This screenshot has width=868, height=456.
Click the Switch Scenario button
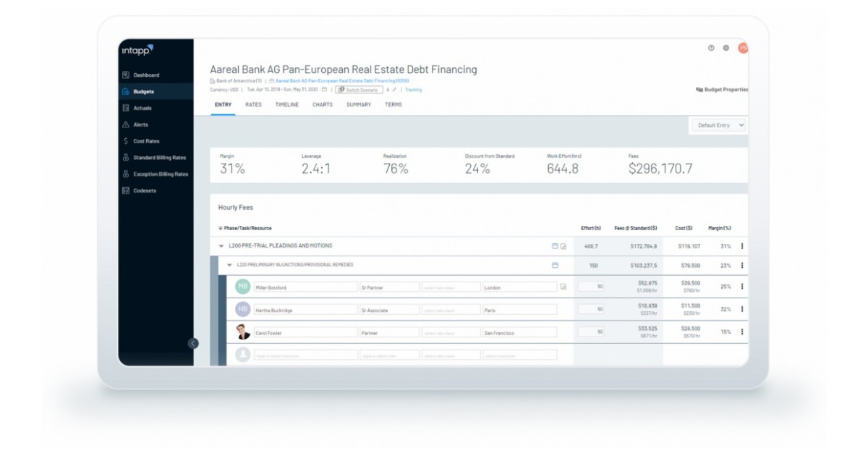pos(359,90)
